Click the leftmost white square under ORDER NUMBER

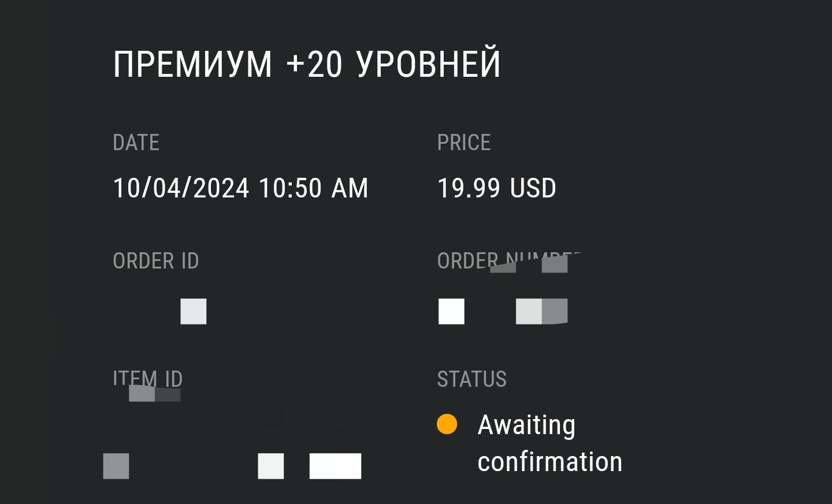451,311
